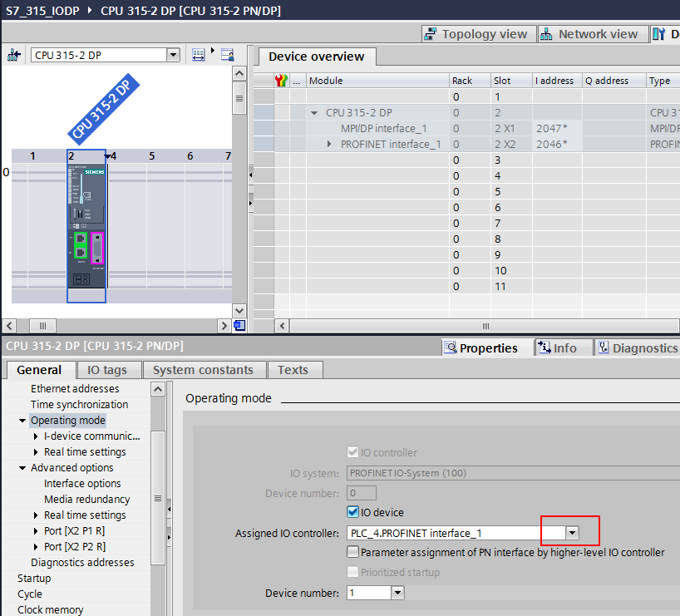Open the Texts tab

coord(293,370)
